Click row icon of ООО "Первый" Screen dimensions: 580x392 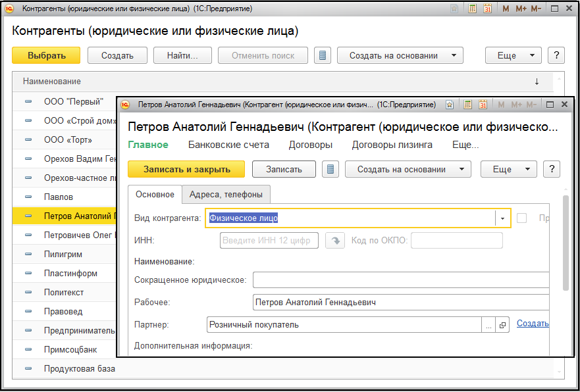point(28,101)
